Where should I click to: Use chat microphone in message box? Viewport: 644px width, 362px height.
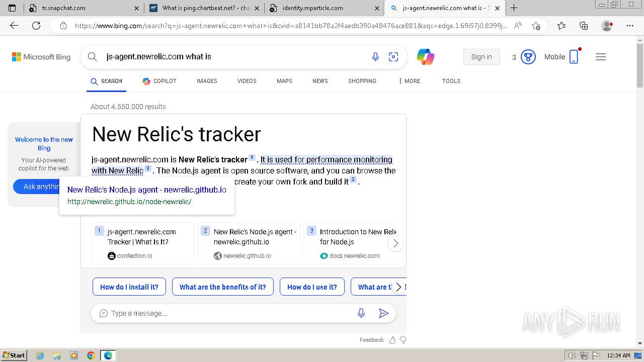[361, 313]
